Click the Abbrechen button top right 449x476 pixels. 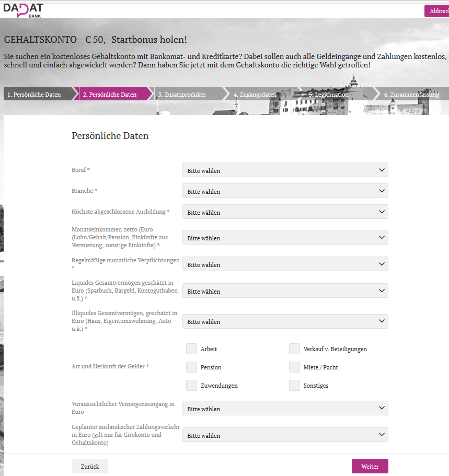pyautogui.click(x=438, y=10)
